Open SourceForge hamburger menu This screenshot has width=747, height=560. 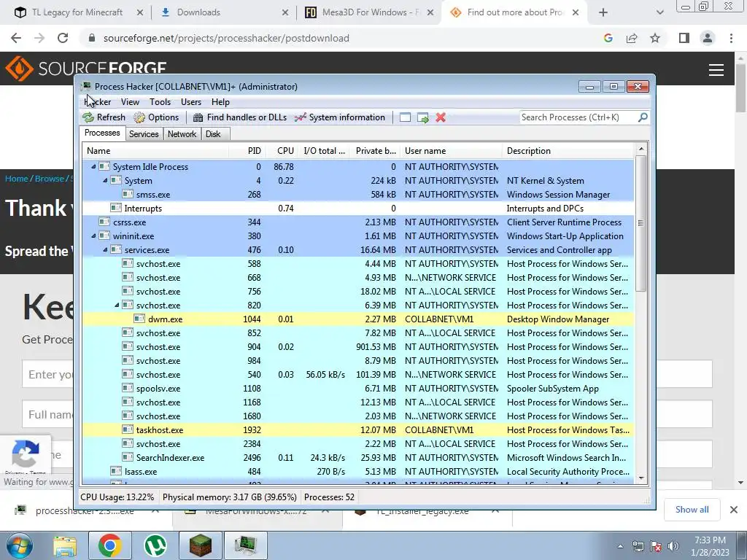(x=716, y=70)
